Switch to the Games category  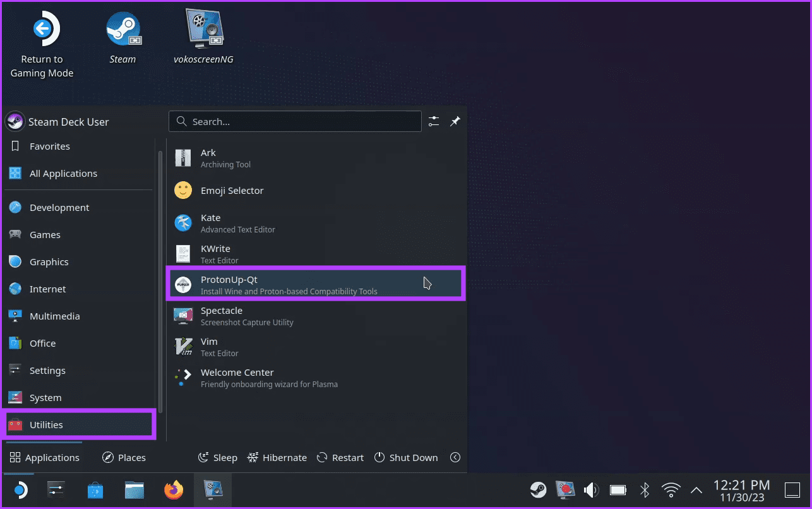pyautogui.click(x=44, y=234)
